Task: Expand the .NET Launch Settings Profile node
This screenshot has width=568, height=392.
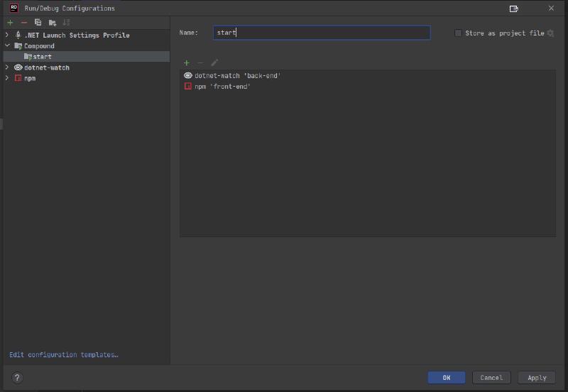Action: 7,35
